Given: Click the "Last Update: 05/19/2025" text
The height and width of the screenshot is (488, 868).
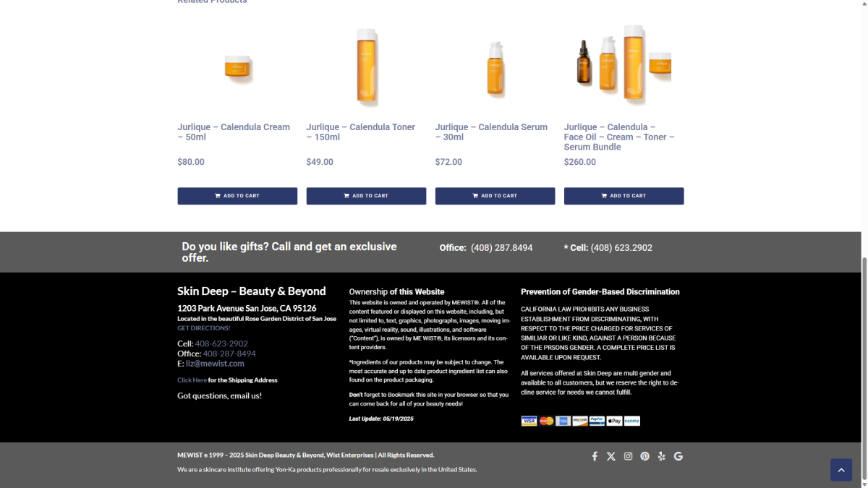Looking at the screenshot, I should [381, 419].
